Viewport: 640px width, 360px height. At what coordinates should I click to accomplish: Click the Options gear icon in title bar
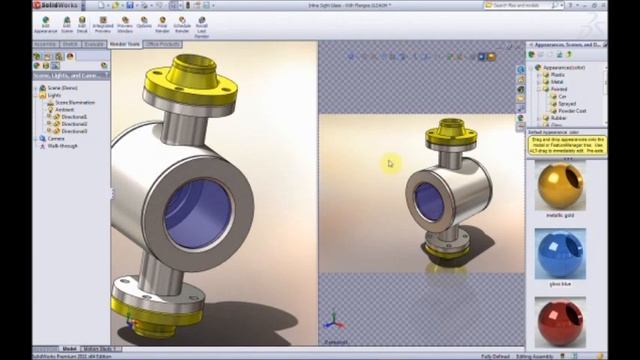pos(206,5)
